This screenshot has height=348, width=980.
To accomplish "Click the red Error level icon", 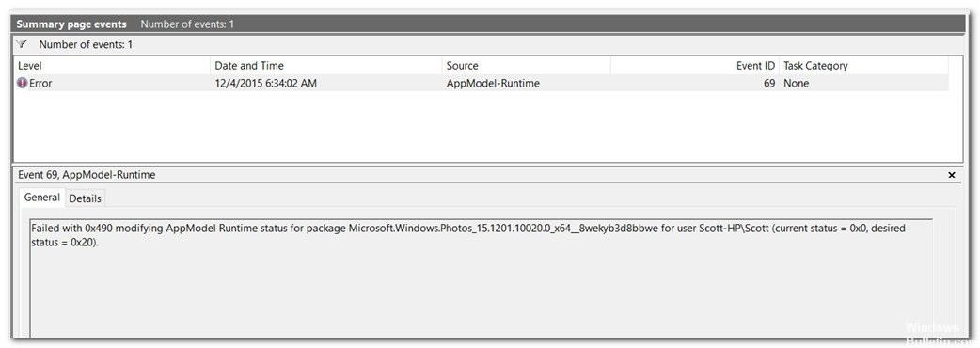I will coord(22,83).
